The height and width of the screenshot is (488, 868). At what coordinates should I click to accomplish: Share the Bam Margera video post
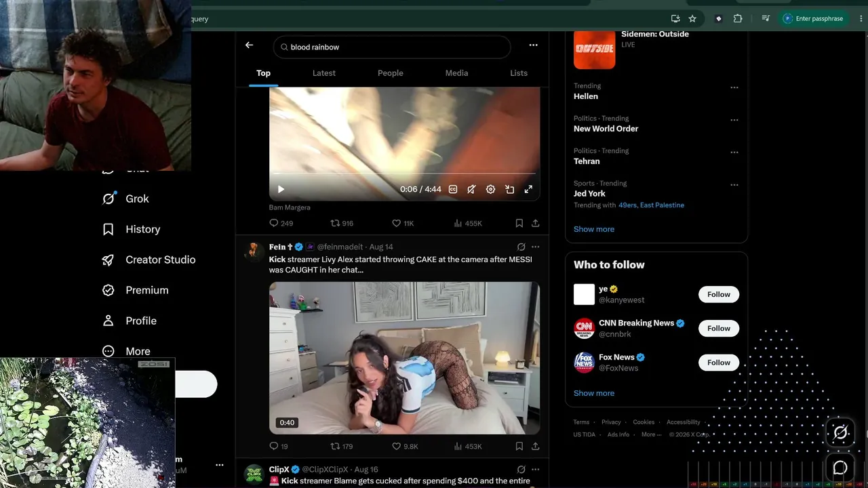pos(535,223)
